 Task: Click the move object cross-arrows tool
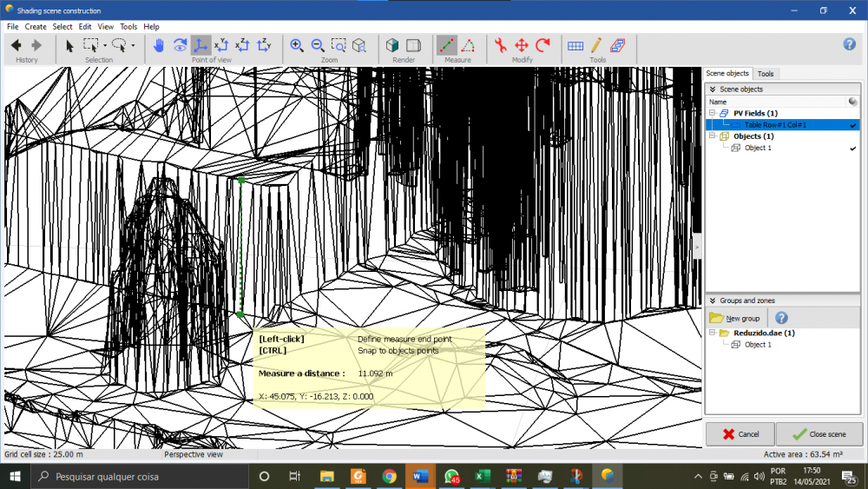[522, 45]
